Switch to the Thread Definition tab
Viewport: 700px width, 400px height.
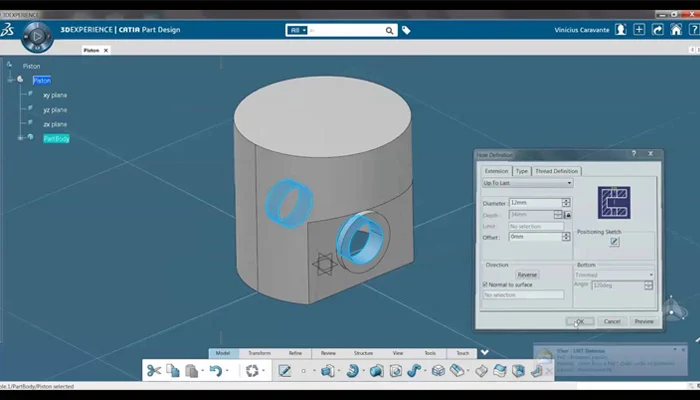click(x=556, y=171)
